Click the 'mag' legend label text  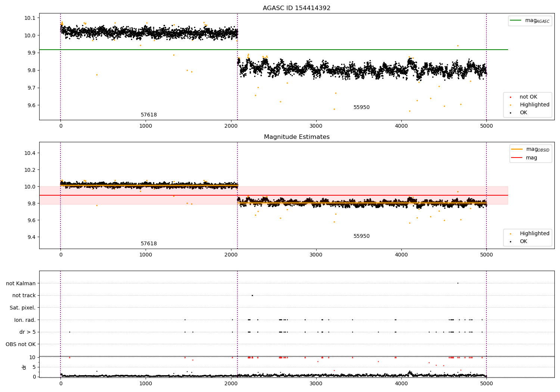532,158
